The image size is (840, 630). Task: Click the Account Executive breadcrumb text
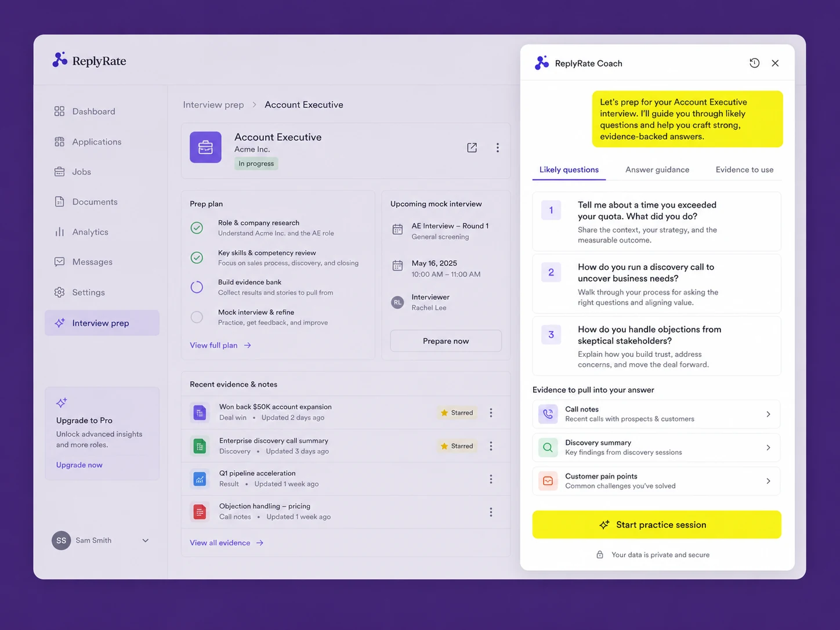(304, 105)
